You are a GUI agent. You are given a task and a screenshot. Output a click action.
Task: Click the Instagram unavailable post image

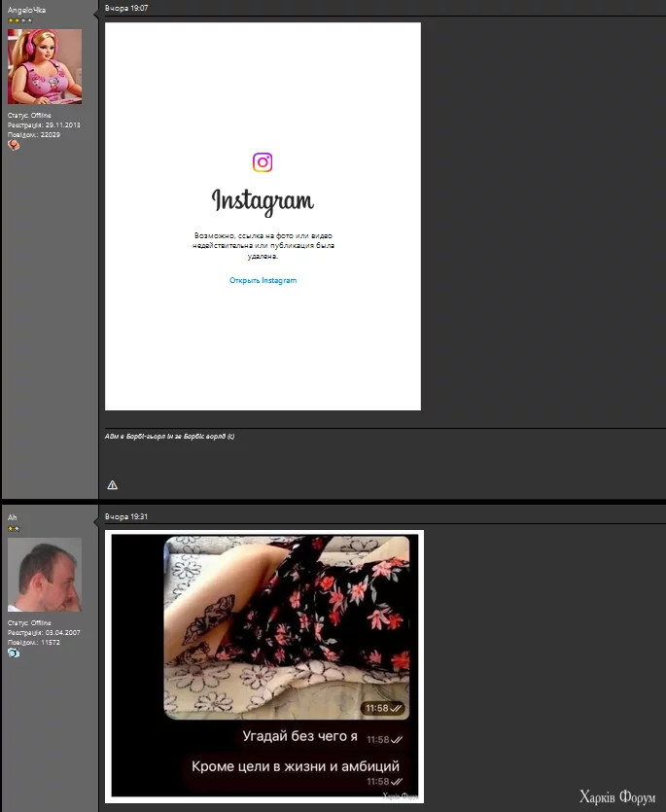[263, 217]
